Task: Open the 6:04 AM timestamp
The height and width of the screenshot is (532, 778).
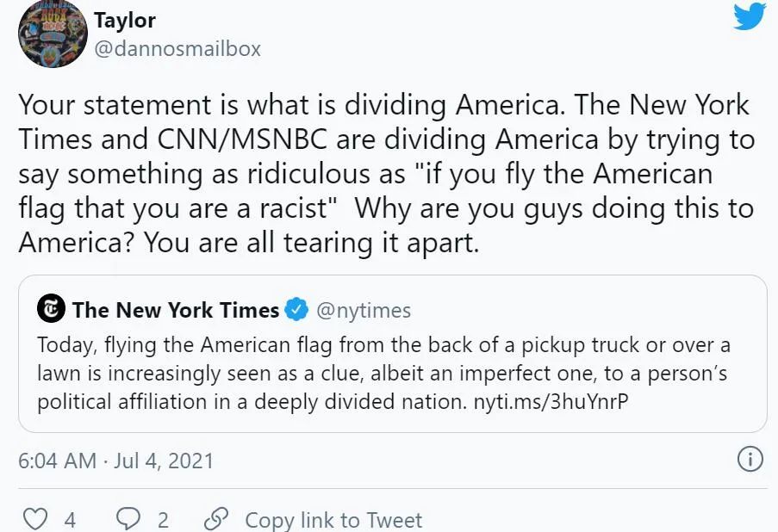Action: click(57, 461)
